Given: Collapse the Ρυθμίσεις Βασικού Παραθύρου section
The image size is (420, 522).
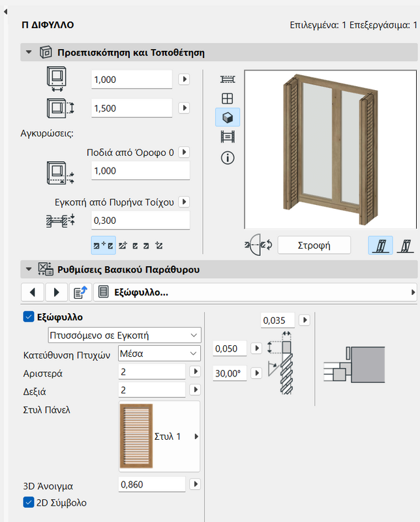Looking at the screenshot, I should coord(28,269).
